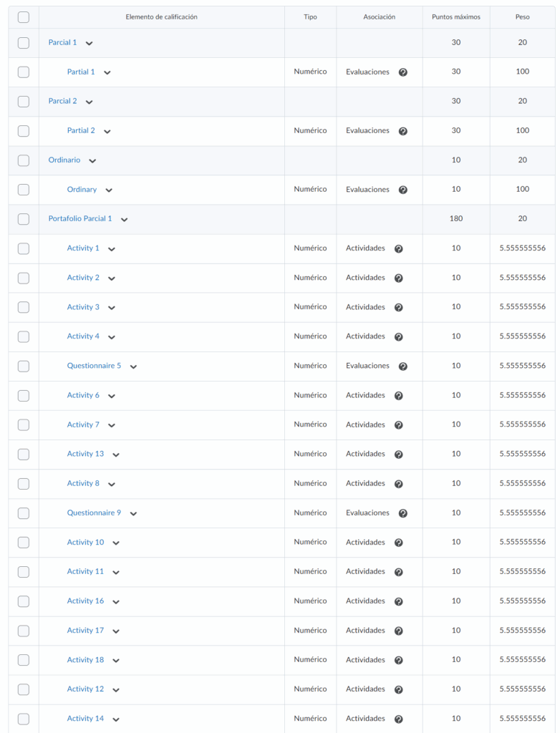Click help icon in Ordinary row
Viewport: 560px width, 733px height.
(403, 190)
